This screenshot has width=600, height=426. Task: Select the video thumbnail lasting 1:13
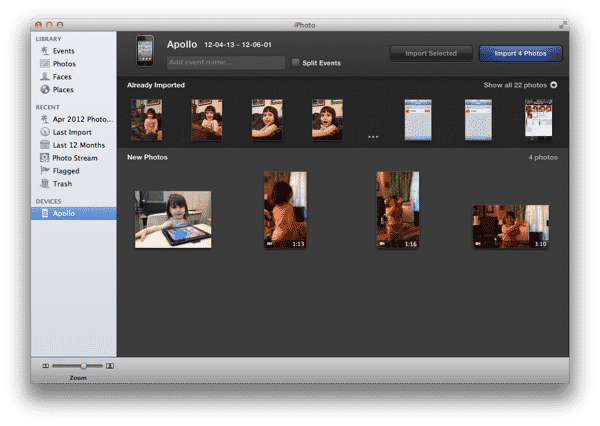(285, 210)
